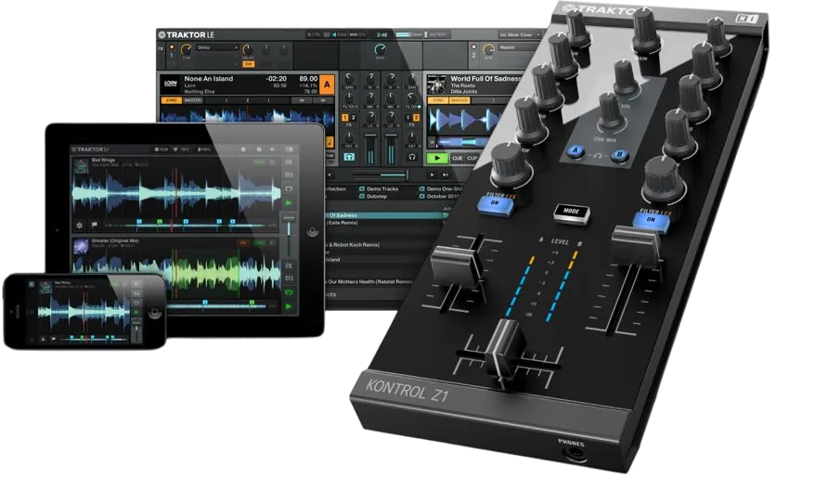Screen dimensions: 815x504
Task: Click the Demo Tracks folder icon
Action: [x=362, y=189]
